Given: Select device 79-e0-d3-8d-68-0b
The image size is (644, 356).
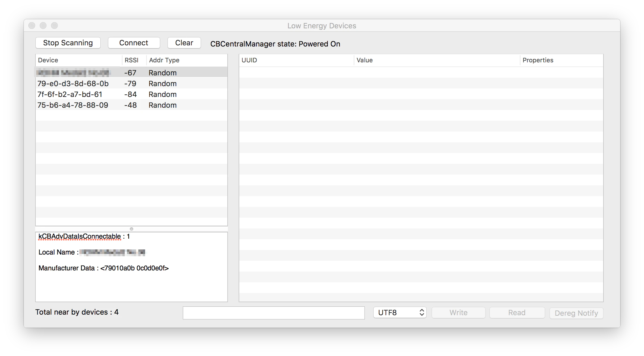Looking at the screenshot, I should click(132, 84).
